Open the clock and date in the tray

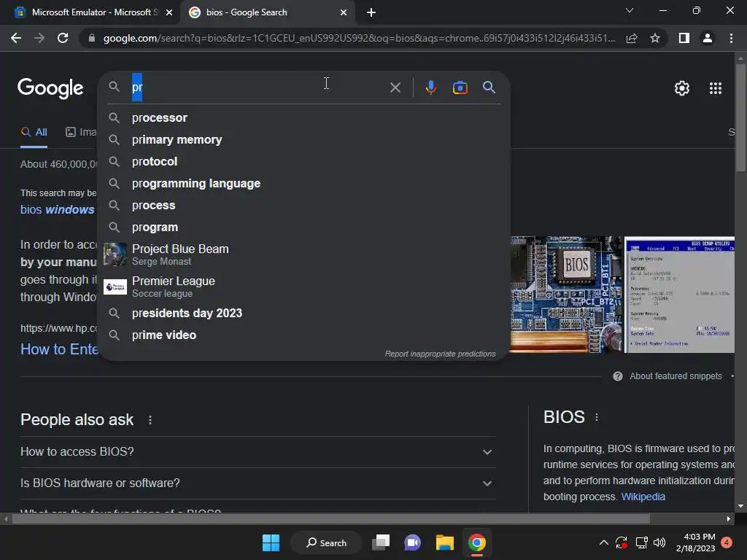point(695,542)
